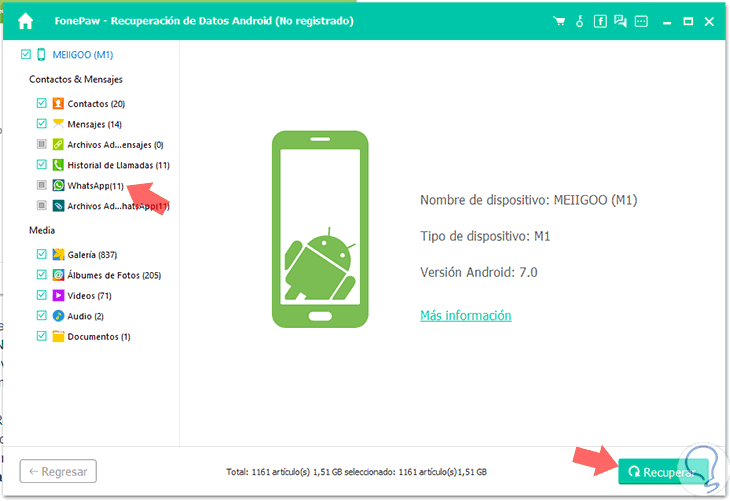Open the shopping cart purchase icon
The height and width of the screenshot is (501, 730).
pos(559,21)
